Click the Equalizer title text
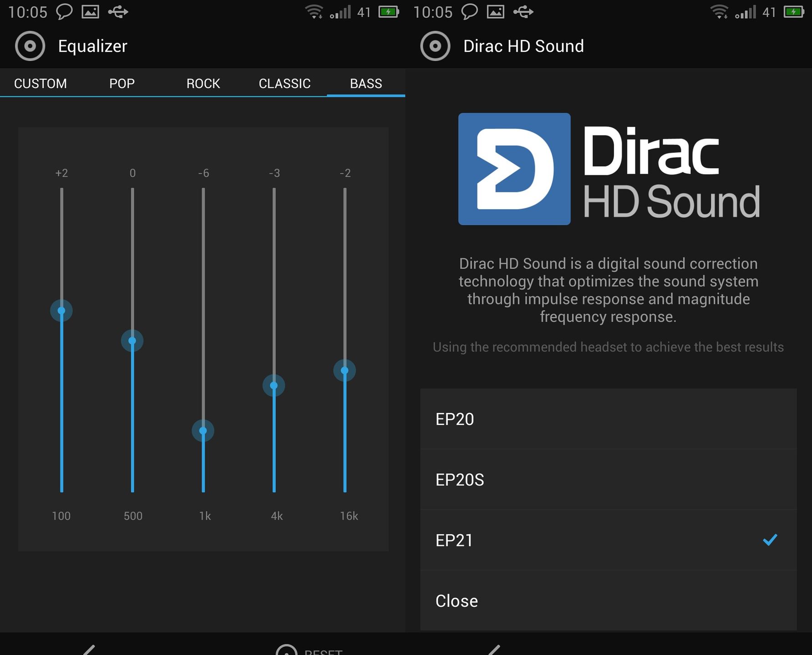This screenshot has height=655, width=812. point(93,46)
